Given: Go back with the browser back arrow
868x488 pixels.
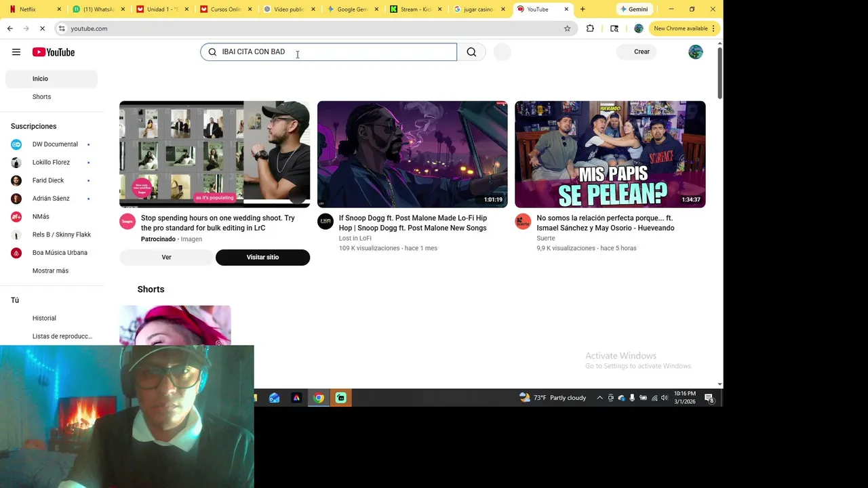Looking at the screenshot, I should (10, 28).
